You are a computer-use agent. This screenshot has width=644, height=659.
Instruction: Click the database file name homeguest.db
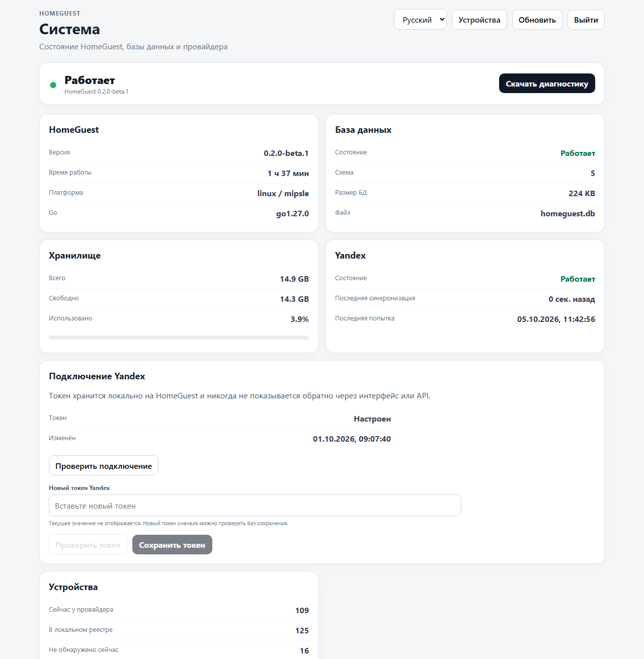568,214
